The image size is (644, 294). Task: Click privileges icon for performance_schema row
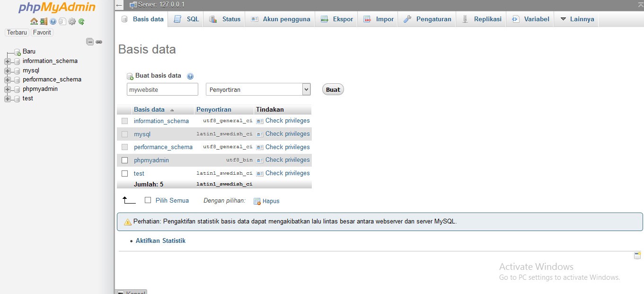[x=260, y=147]
